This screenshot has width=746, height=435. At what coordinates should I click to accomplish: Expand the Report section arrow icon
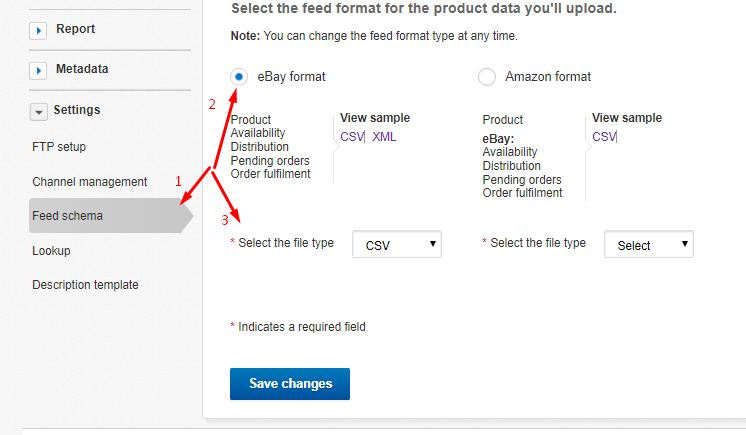click(38, 30)
